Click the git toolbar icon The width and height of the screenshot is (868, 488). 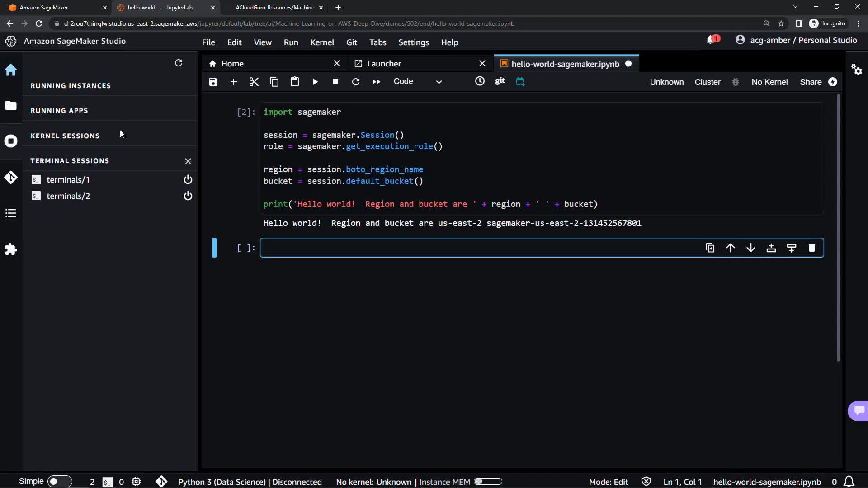click(500, 81)
